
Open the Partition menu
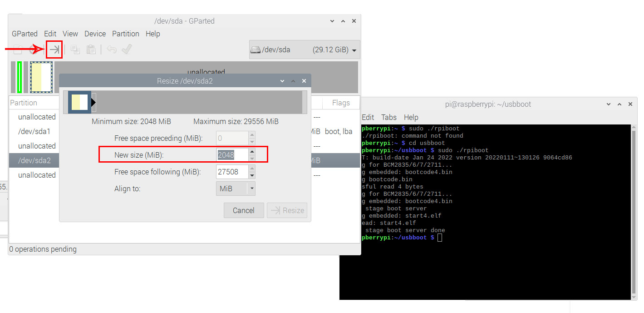click(126, 34)
